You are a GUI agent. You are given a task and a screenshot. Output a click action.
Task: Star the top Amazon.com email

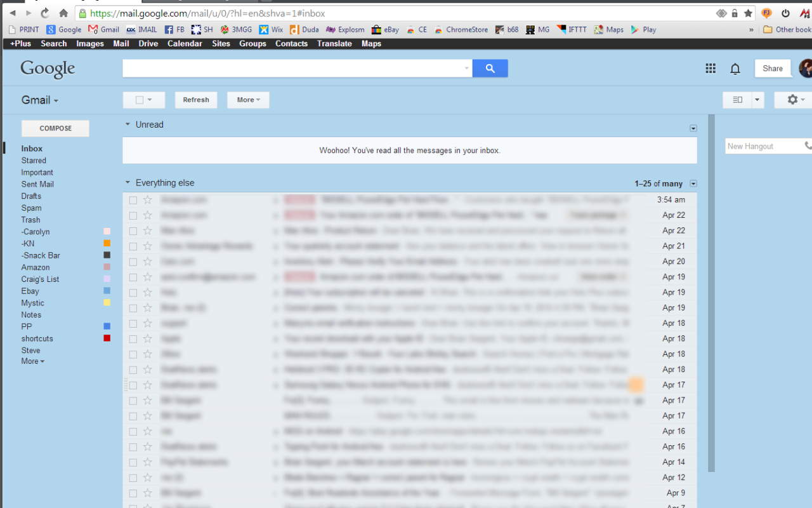(146, 199)
